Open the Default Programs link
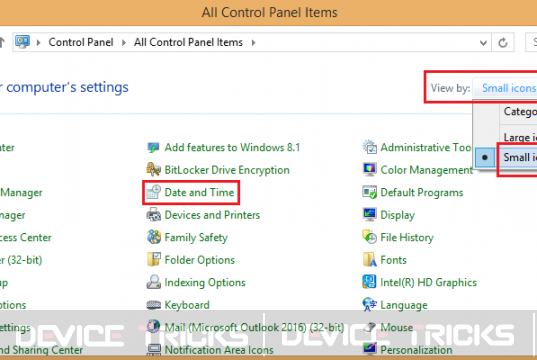The width and height of the screenshot is (537, 360). (422, 192)
